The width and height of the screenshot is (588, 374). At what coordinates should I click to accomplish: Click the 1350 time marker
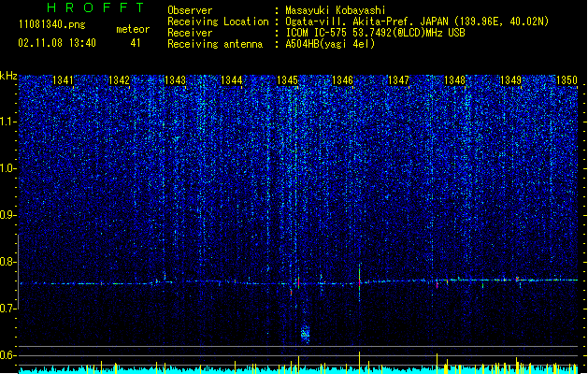pos(566,80)
